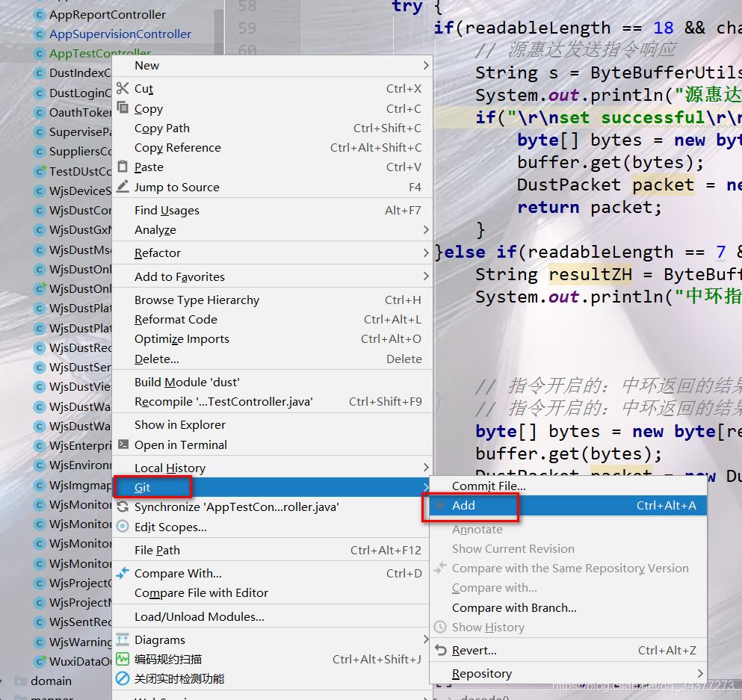
Task: Click the Open in Terminal icon
Action: [x=123, y=445]
